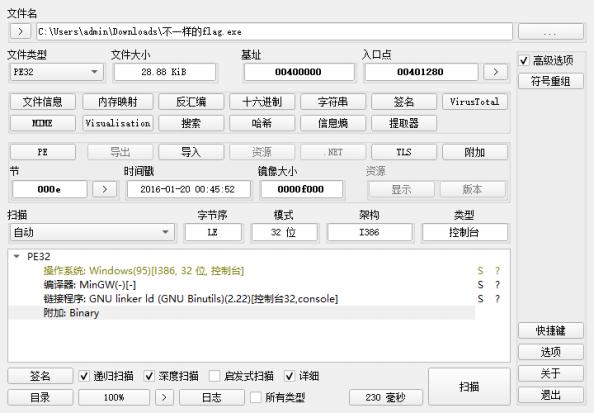The image size is (594, 413).
Task: Open the 哈希 hash tool
Action: click(262, 123)
